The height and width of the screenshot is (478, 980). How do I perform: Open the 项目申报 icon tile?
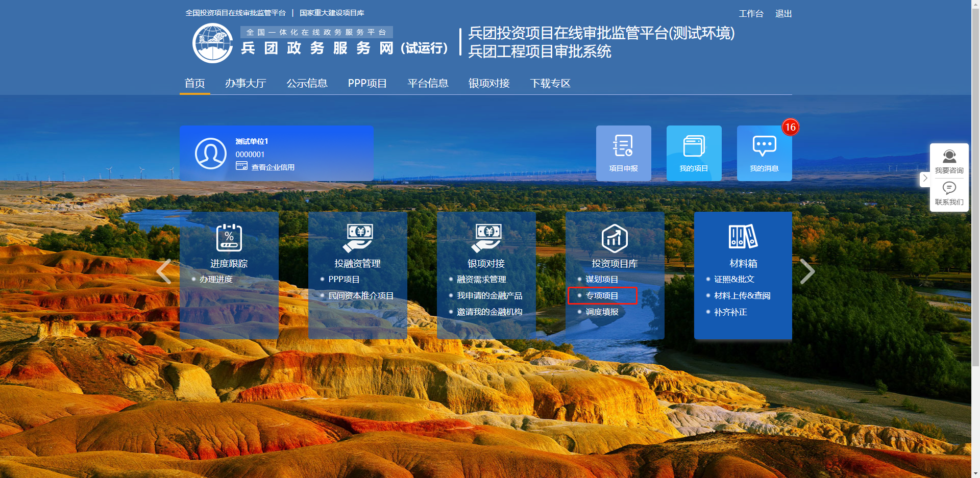pyautogui.click(x=623, y=153)
